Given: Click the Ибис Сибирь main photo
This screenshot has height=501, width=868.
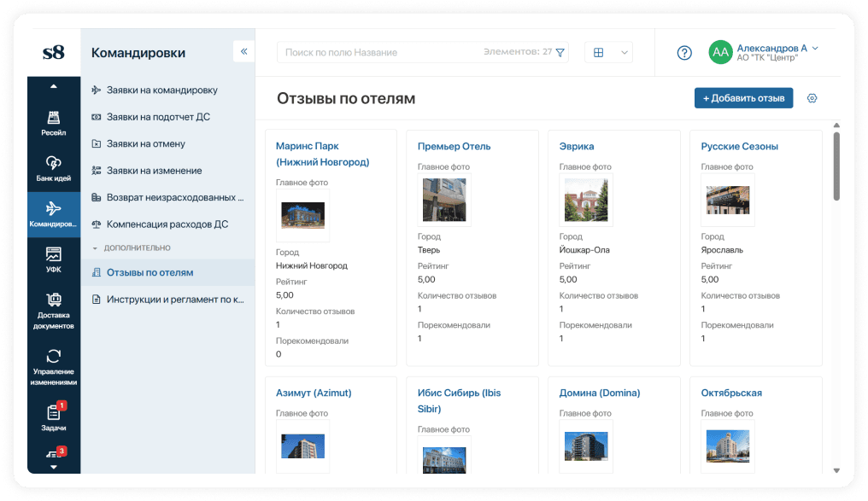Looking at the screenshot, I should pyautogui.click(x=444, y=460).
